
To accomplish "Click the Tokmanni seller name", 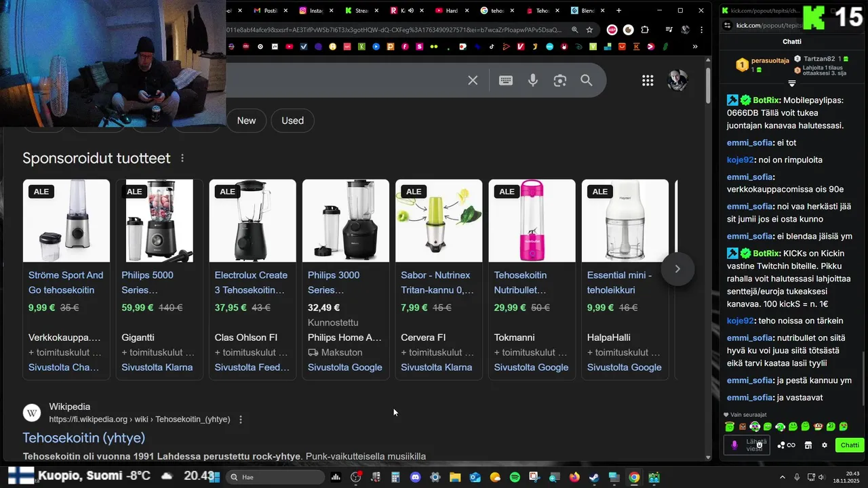I will 514,338.
